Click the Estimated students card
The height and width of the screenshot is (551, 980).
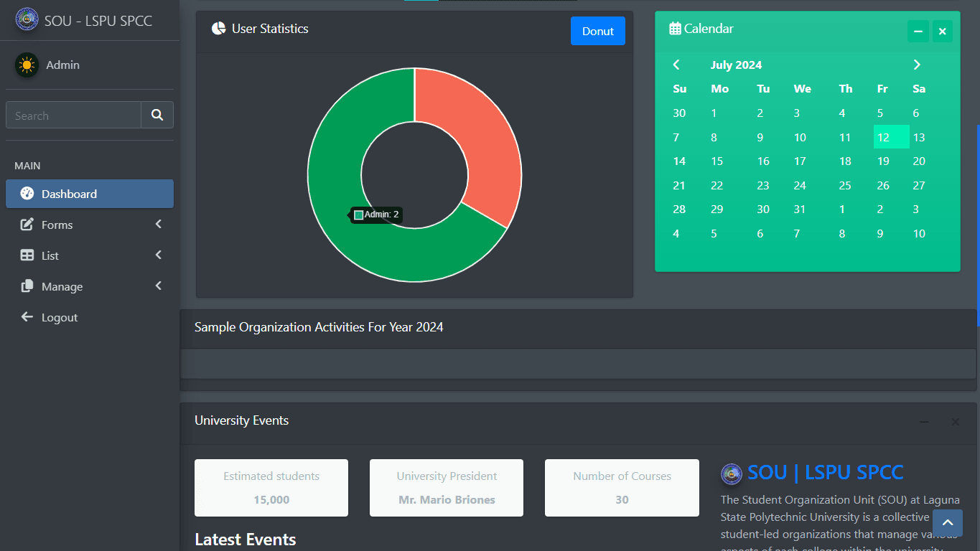click(x=271, y=488)
